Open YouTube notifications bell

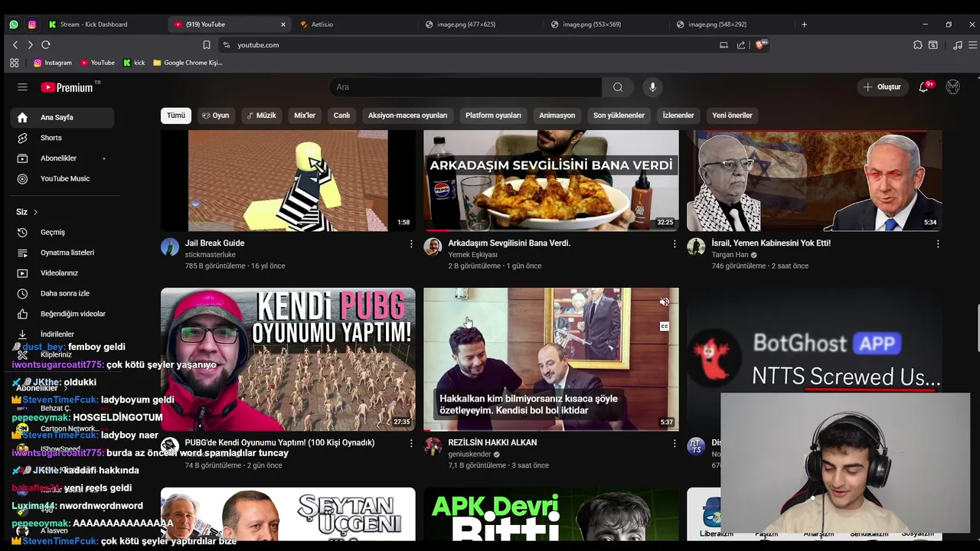tap(924, 87)
